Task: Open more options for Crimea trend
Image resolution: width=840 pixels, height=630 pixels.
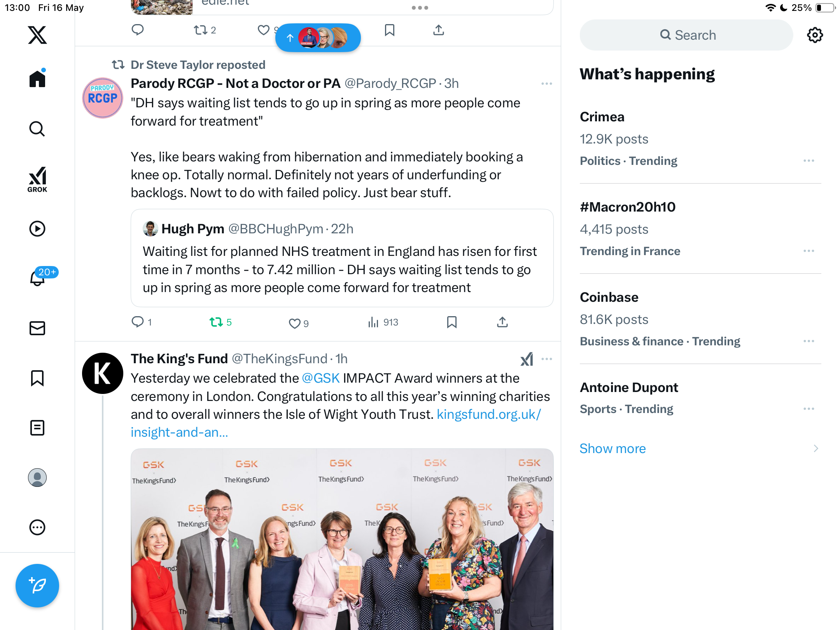Action: tap(809, 161)
